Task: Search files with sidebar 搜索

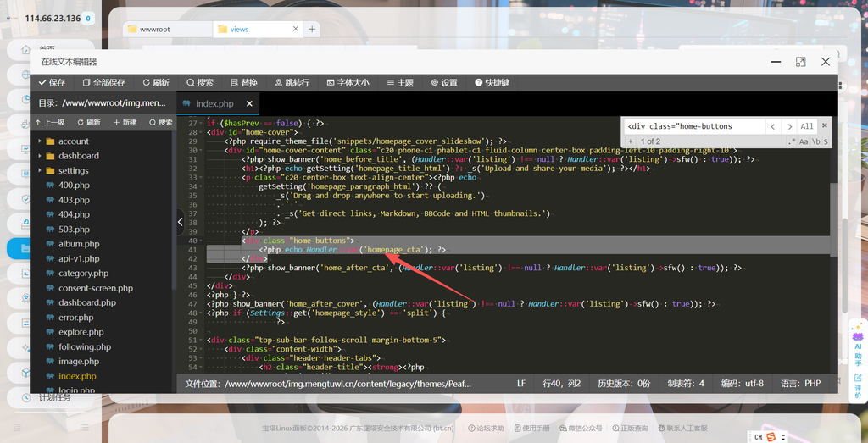Action: pos(160,122)
